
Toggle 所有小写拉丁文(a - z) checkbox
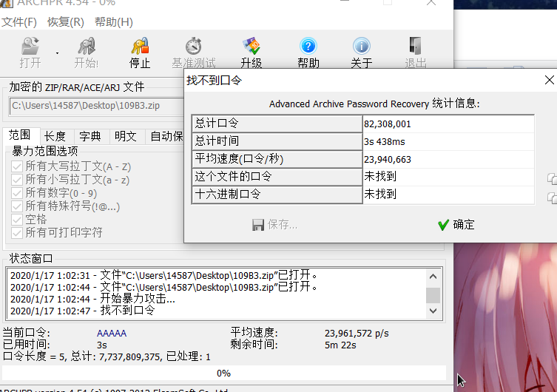click(x=17, y=180)
